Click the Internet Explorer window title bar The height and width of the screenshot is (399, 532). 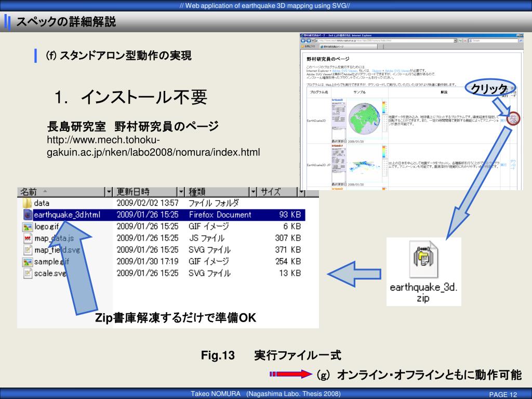(x=411, y=35)
